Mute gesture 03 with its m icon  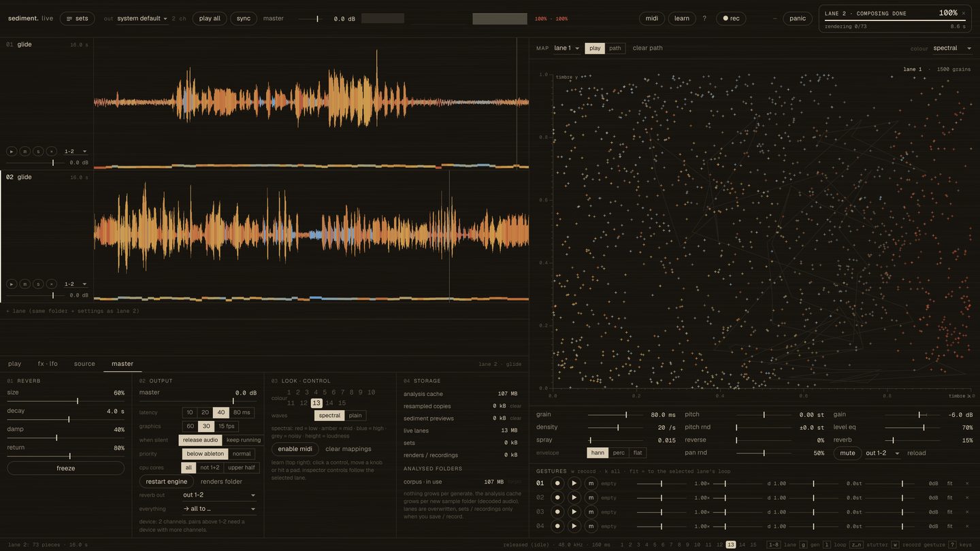tap(591, 512)
